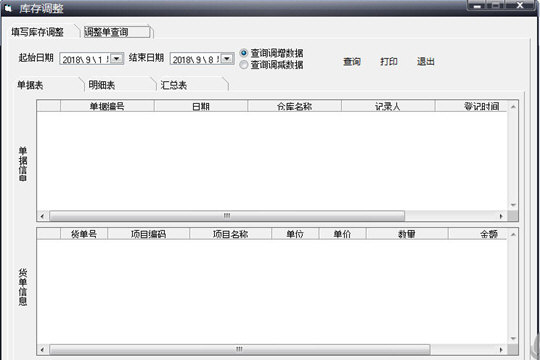Click the 货单号 column header
Image resolution: width=540 pixels, height=360 pixels.
tap(84, 234)
